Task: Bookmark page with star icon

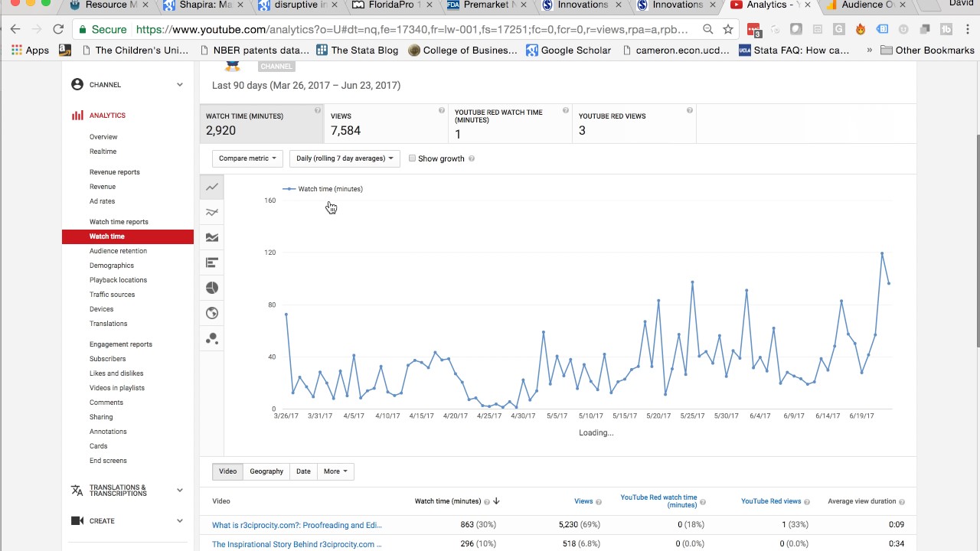Action: tap(728, 29)
